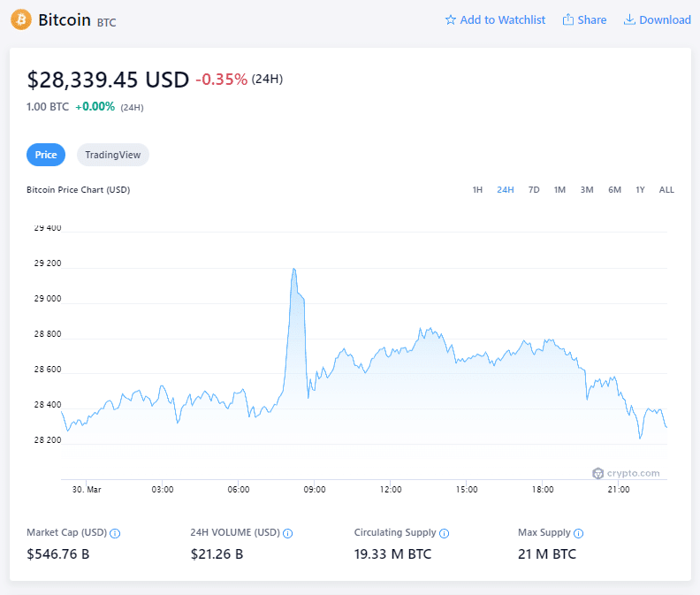Viewport: 700px width, 595px height.
Task: Click the 1.00 BTC value
Action: coord(48,107)
